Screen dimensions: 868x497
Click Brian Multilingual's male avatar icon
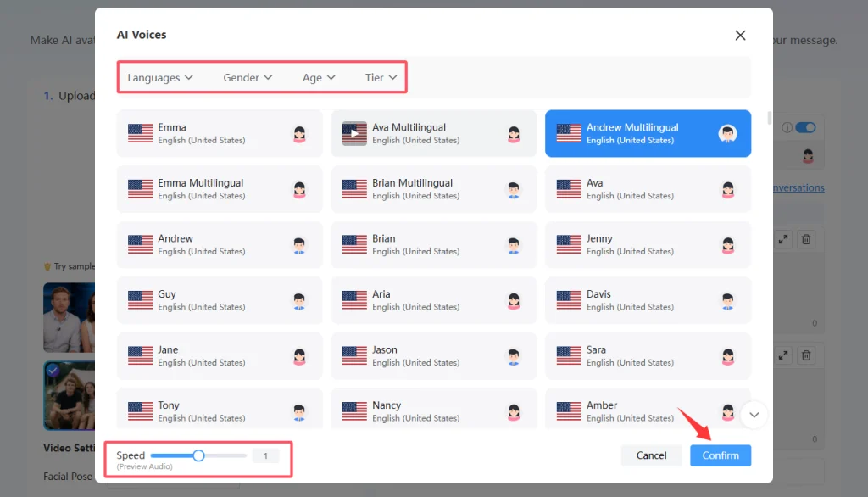point(513,190)
